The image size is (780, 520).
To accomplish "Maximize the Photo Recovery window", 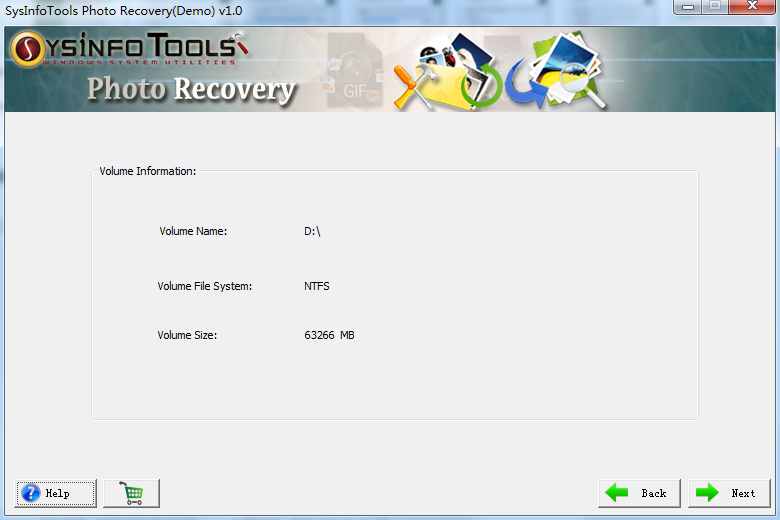I will [x=715, y=6].
